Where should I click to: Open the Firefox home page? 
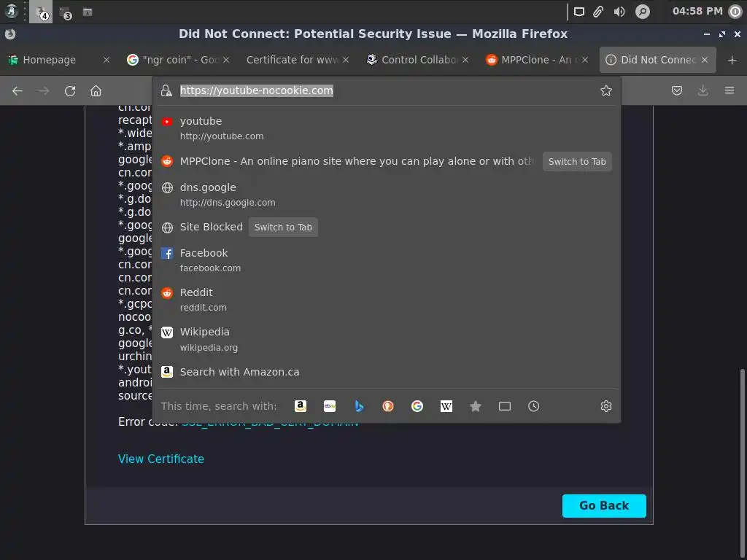click(x=96, y=90)
